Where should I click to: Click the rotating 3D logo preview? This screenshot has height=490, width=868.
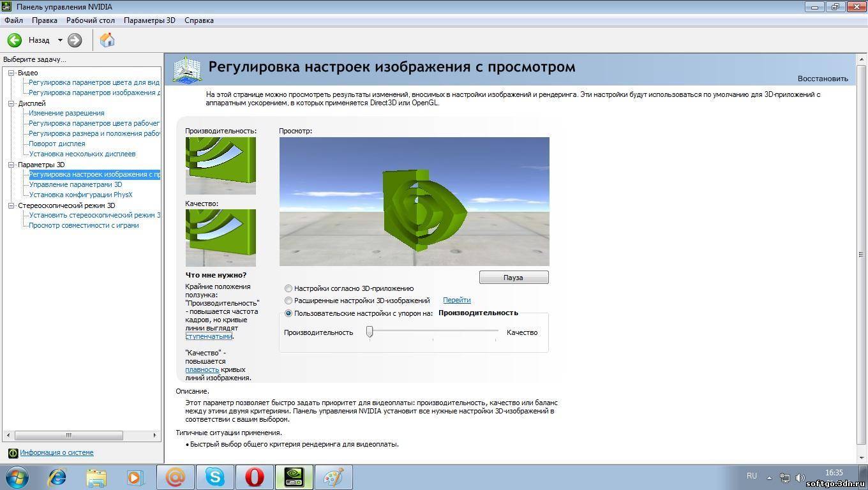(x=414, y=202)
